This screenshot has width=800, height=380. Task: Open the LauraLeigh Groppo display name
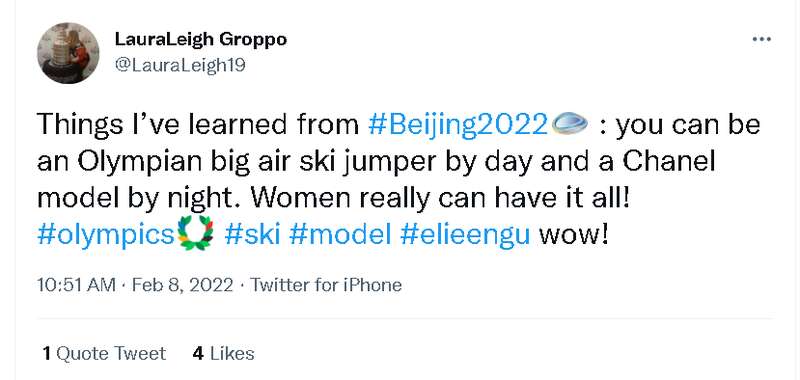click(x=201, y=39)
